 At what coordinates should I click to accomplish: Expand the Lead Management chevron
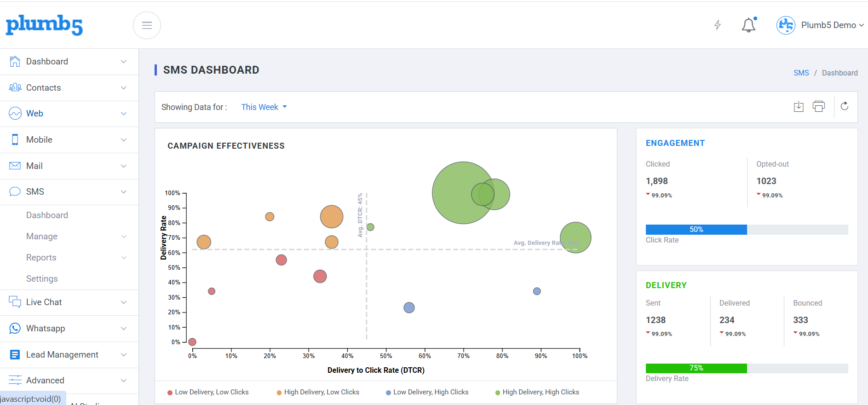pos(124,355)
